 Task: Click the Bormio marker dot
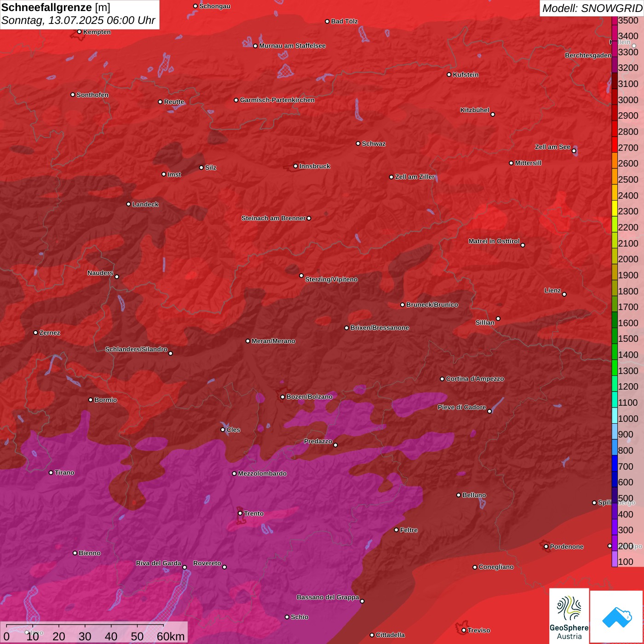coord(91,400)
